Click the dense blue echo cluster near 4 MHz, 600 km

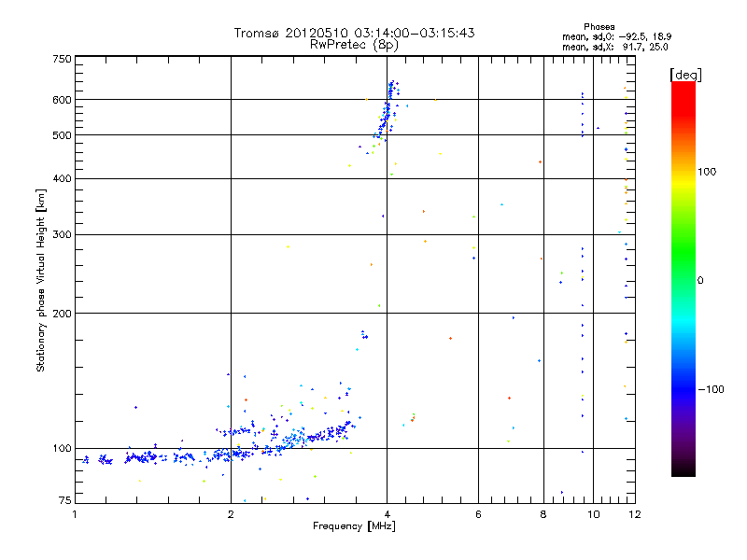(388, 110)
